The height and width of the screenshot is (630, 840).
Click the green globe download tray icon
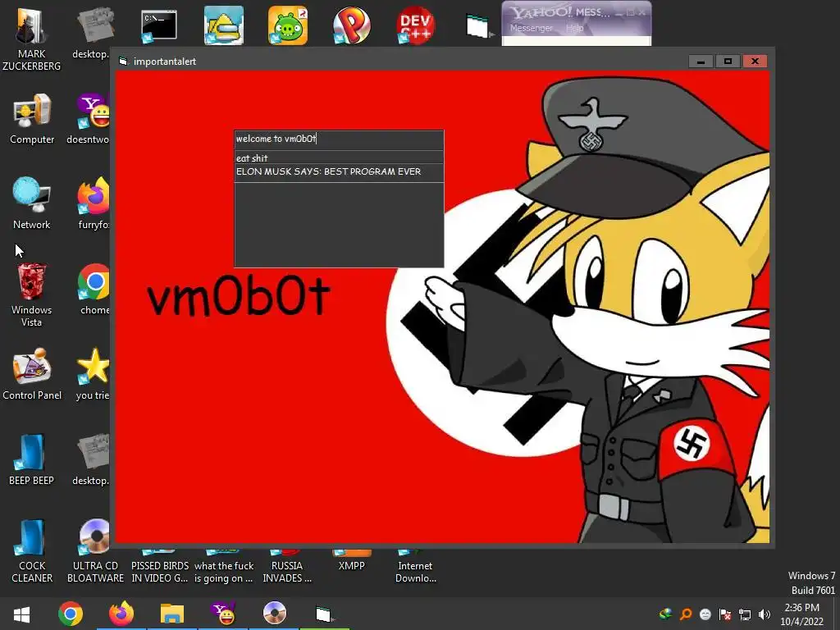(x=666, y=614)
